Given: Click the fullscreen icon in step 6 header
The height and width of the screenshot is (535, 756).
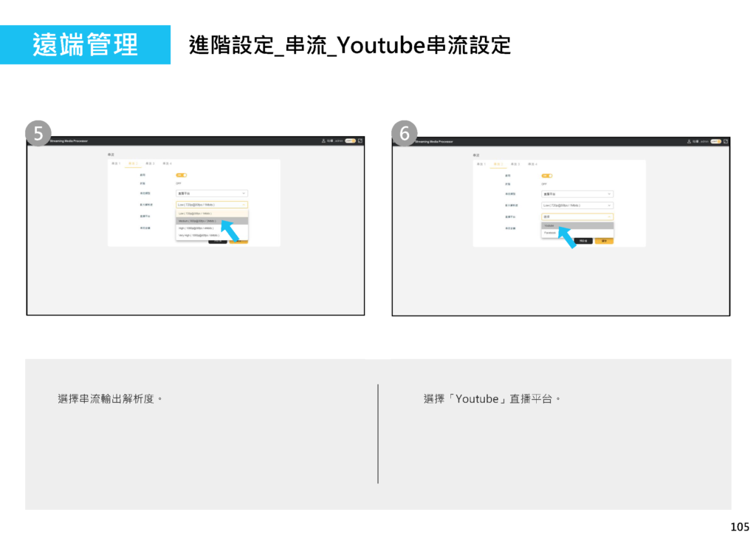Looking at the screenshot, I should click(725, 140).
